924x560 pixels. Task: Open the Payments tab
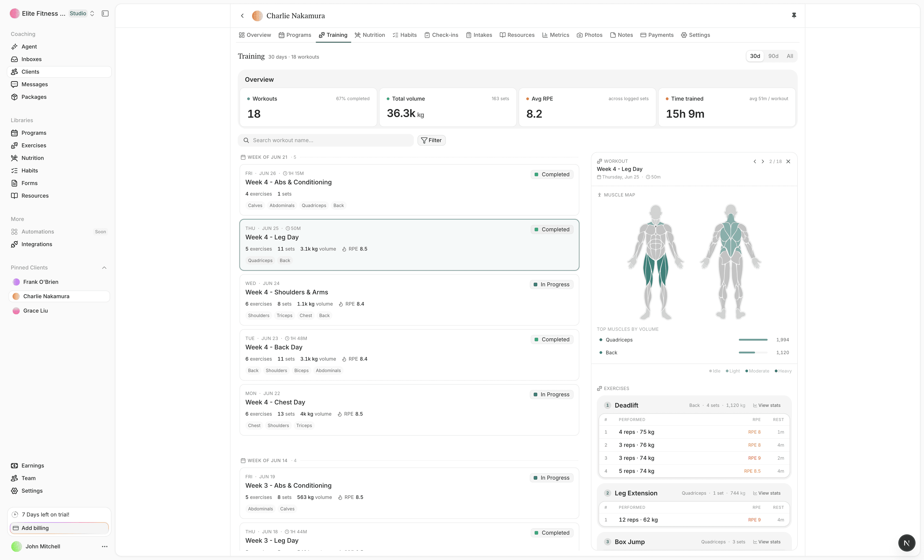657,35
